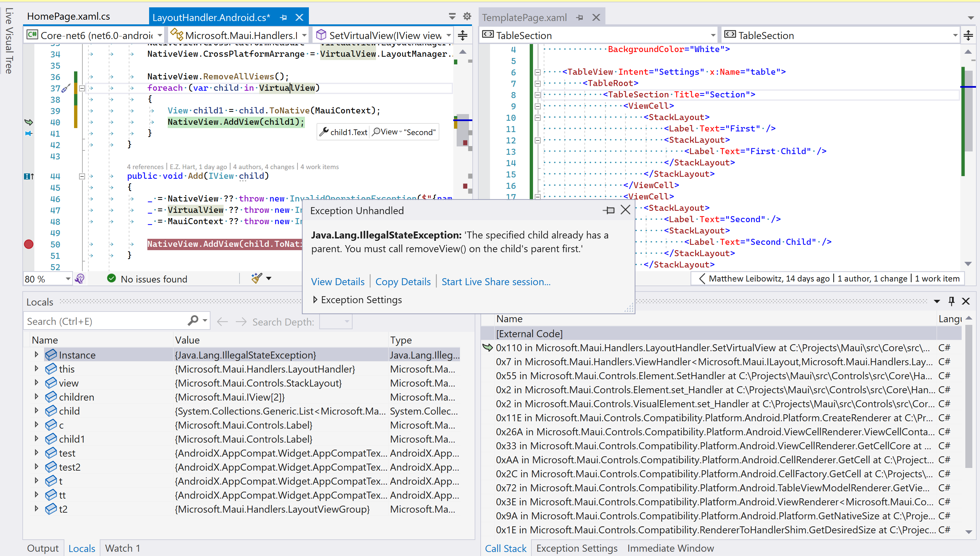Click the split editor icon in the left editor

pyautogui.click(x=463, y=35)
